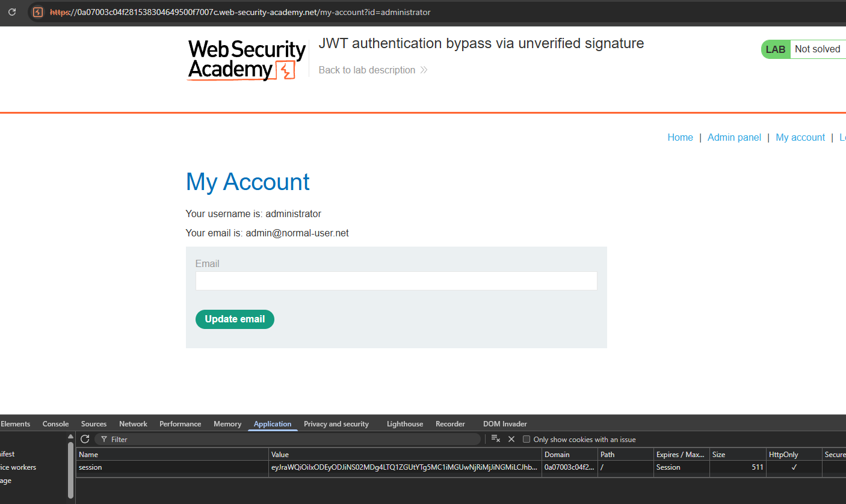The image size is (846, 504).
Task: Open the Admin panel link
Action: click(x=734, y=138)
